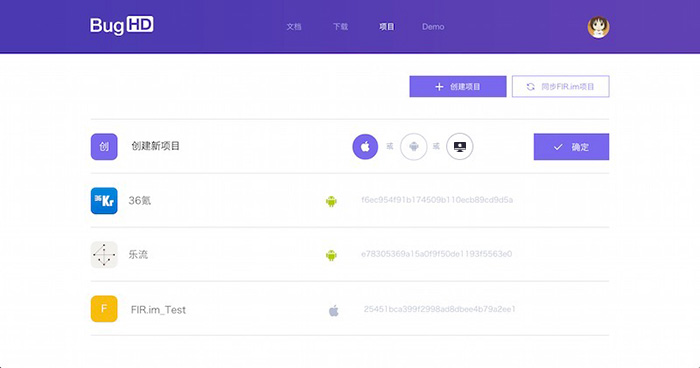Open the 乐流 app icon

point(104,255)
